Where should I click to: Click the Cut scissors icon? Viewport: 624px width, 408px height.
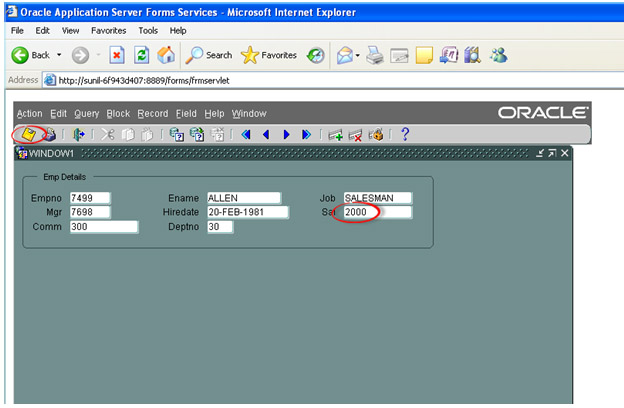[107, 135]
